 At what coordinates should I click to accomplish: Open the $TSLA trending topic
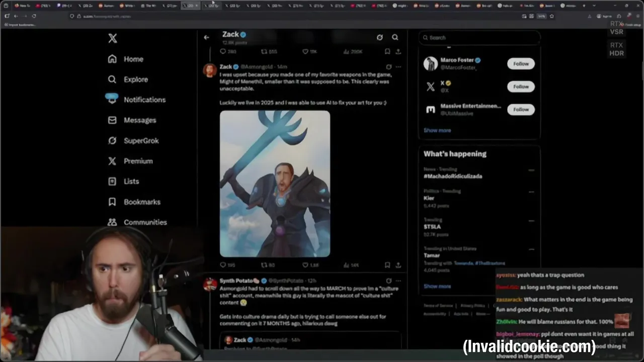(432, 227)
